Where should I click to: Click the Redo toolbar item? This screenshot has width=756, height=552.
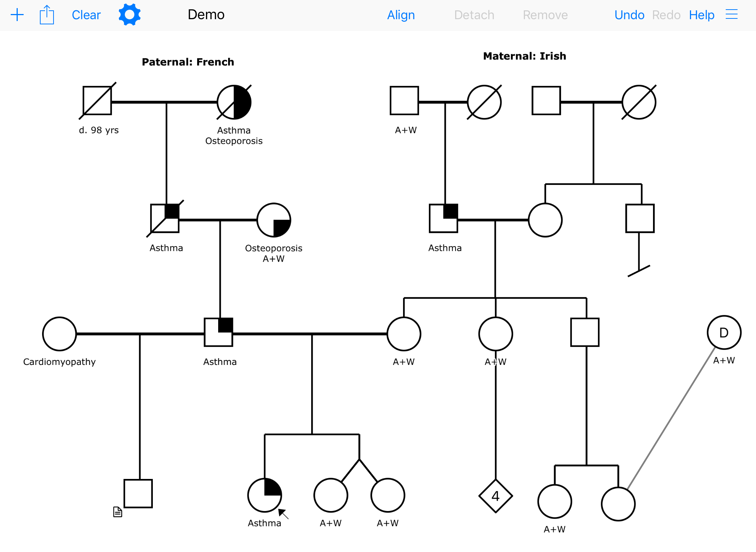point(666,15)
